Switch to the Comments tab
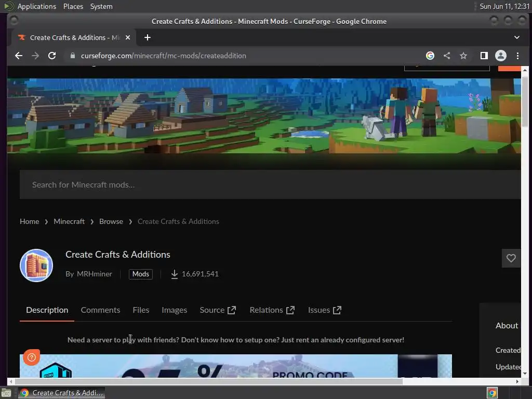532x399 pixels. [100, 310]
